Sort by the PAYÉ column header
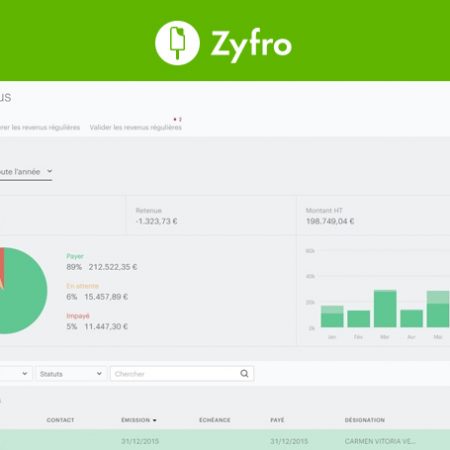This screenshot has height=450, width=450. tap(277, 420)
